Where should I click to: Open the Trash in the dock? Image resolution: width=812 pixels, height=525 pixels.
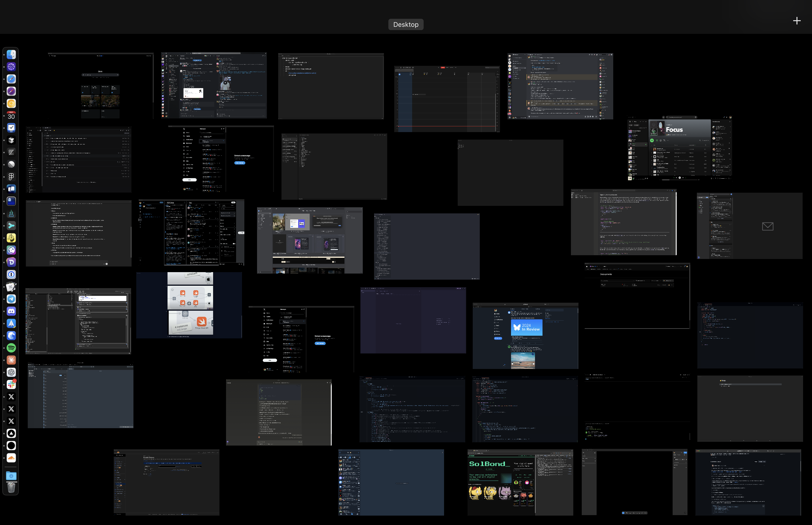(x=11, y=488)
